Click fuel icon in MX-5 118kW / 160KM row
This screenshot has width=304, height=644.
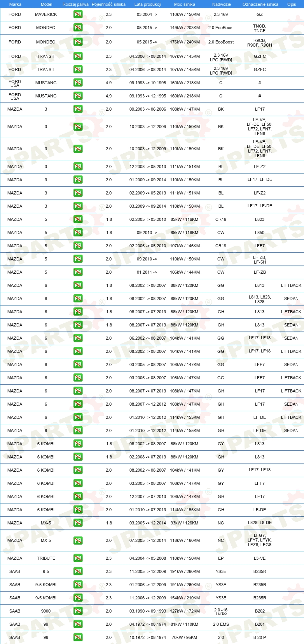click(x=78, y=540)
